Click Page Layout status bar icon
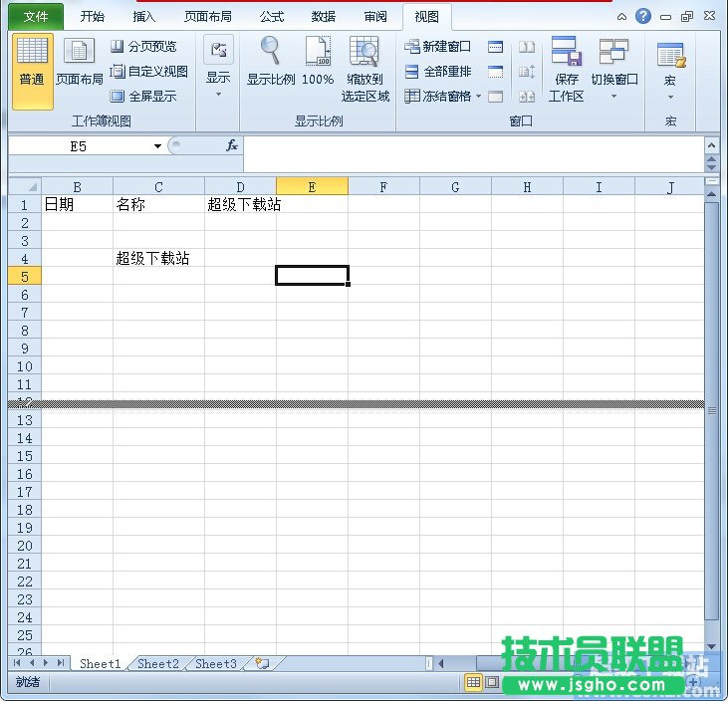The width and height of the screenshot is (728, 701). [492, 682]
